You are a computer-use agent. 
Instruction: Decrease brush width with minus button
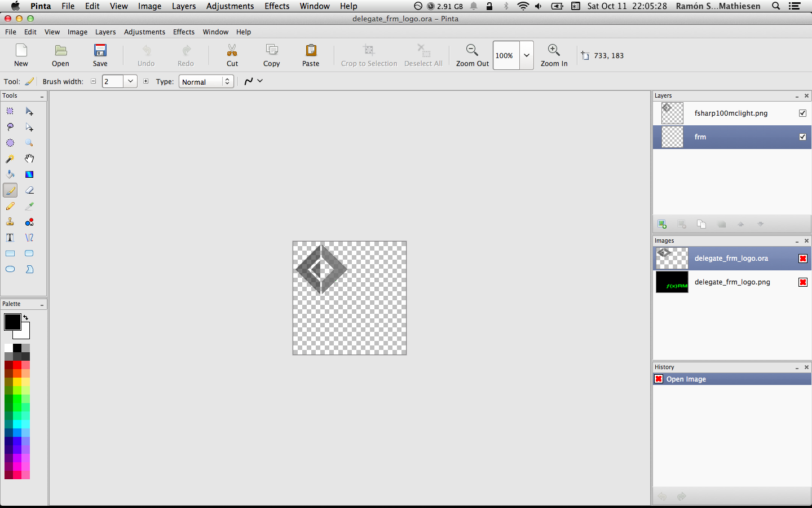coord(94,81)
